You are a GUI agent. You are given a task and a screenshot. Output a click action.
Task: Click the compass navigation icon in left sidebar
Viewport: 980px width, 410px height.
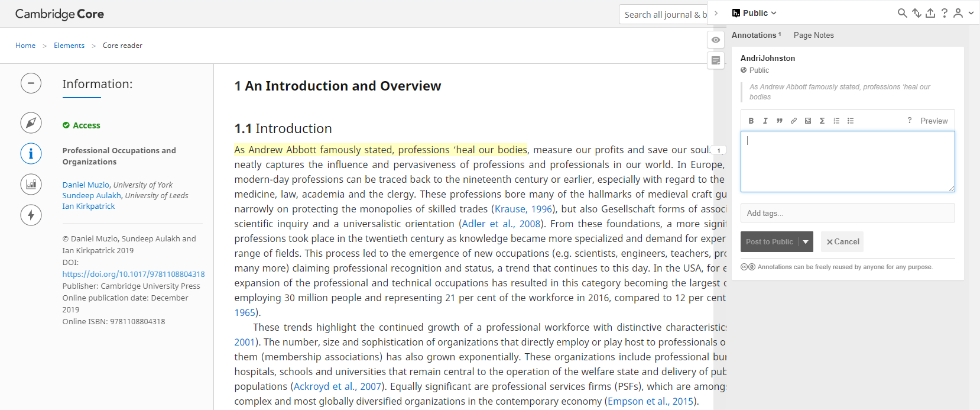tap(31, 123)
